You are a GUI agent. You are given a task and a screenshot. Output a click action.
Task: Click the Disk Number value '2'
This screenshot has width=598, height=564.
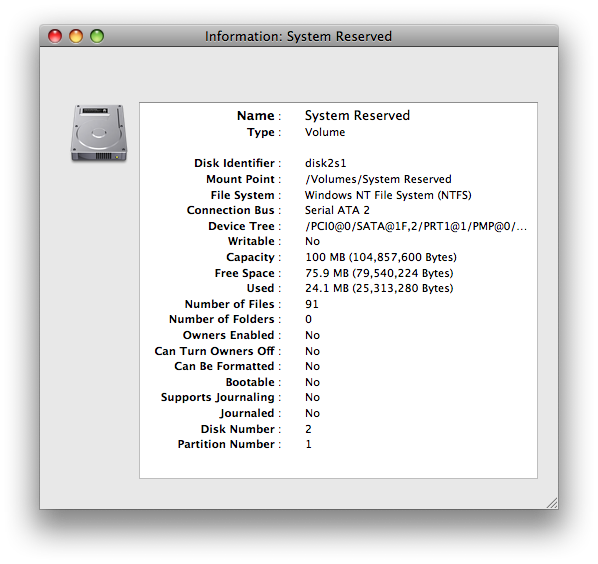coord(309,429)
